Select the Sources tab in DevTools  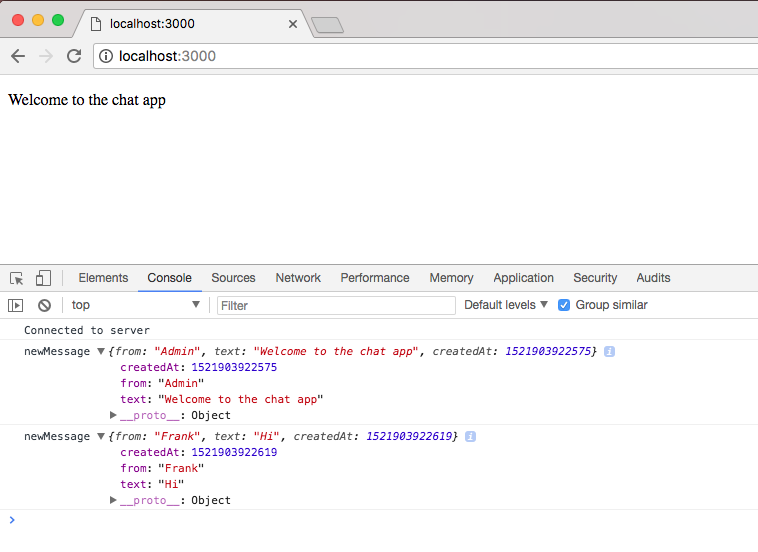233,278
